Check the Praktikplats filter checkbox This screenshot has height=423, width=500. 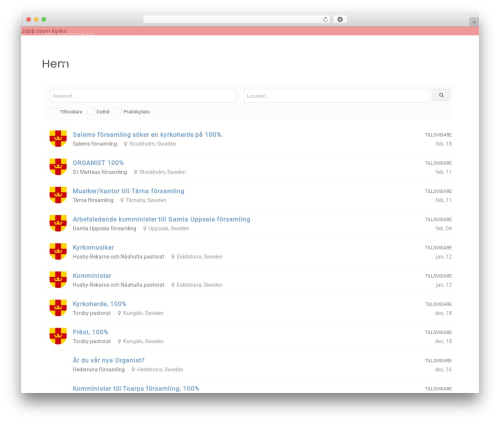pyautogui.click(x=118, y=112)
